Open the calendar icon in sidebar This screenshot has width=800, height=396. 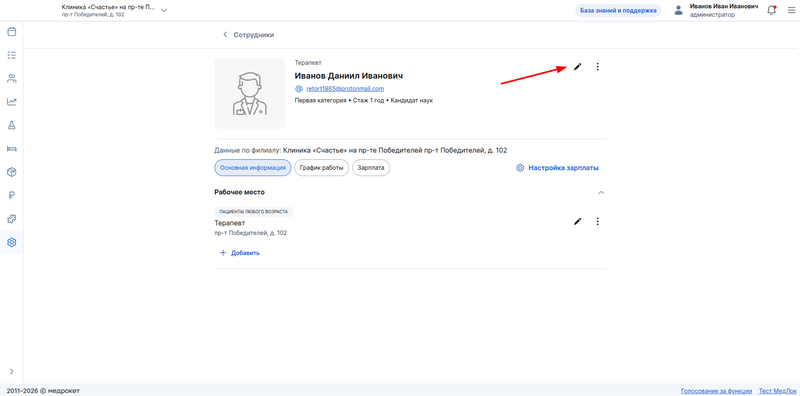coord(11,32)
